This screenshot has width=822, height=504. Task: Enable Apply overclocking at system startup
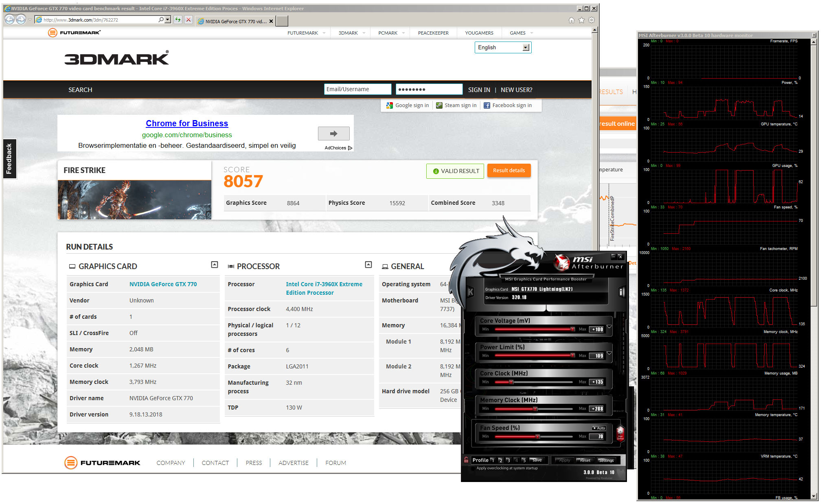click(473, 469)
